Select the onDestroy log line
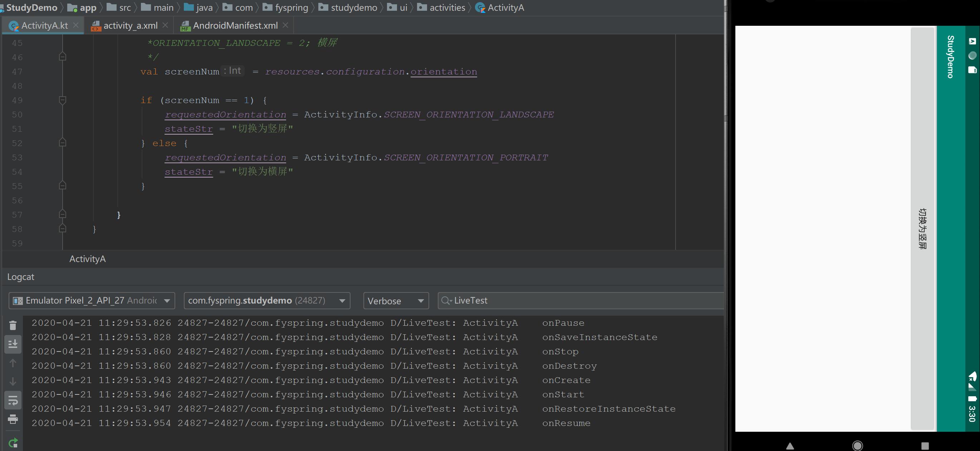Viewport: 980px width, 451px height. (x=314, y=366)
